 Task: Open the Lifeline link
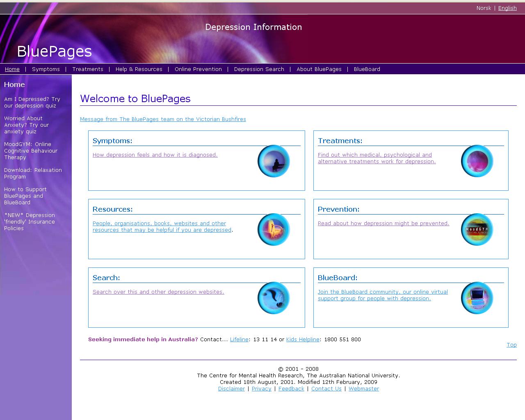coord(239,340)
